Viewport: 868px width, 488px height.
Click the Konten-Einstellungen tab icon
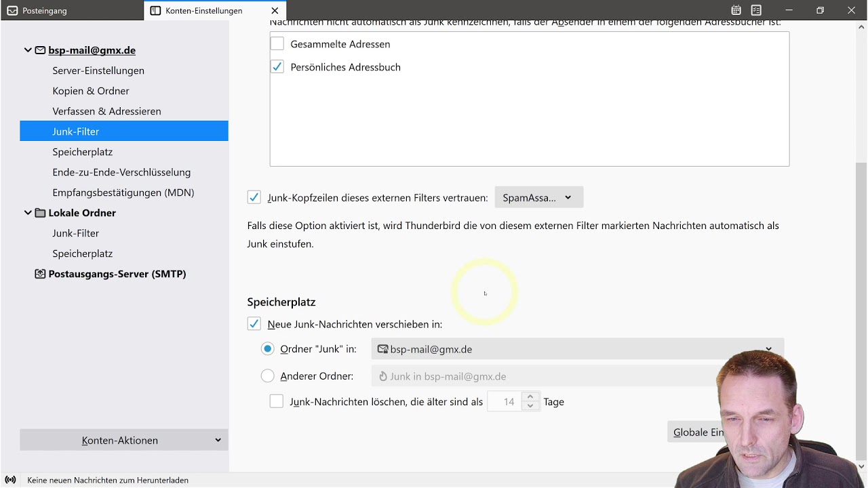pyautogui.click(x=155, y=11)
